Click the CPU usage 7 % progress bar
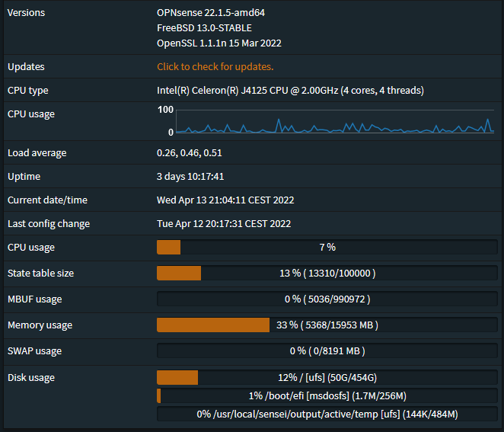 pyautogui.click(x=327, y=247)
